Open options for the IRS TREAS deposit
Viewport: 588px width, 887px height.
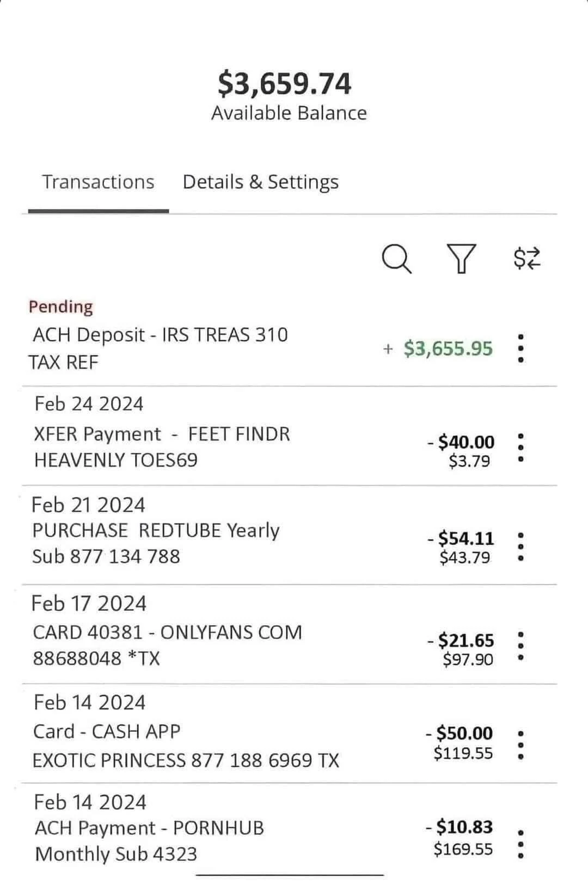tap(521, 347)
